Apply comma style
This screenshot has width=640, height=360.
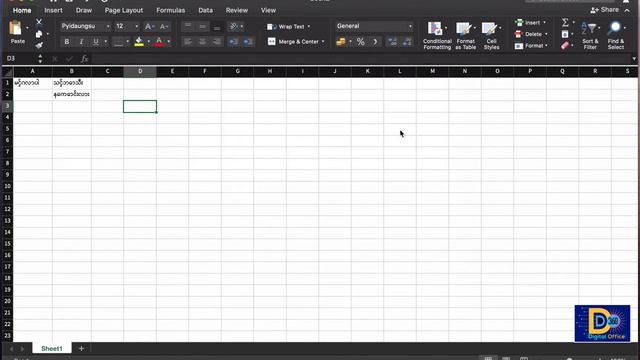click(x=375, y=42)
